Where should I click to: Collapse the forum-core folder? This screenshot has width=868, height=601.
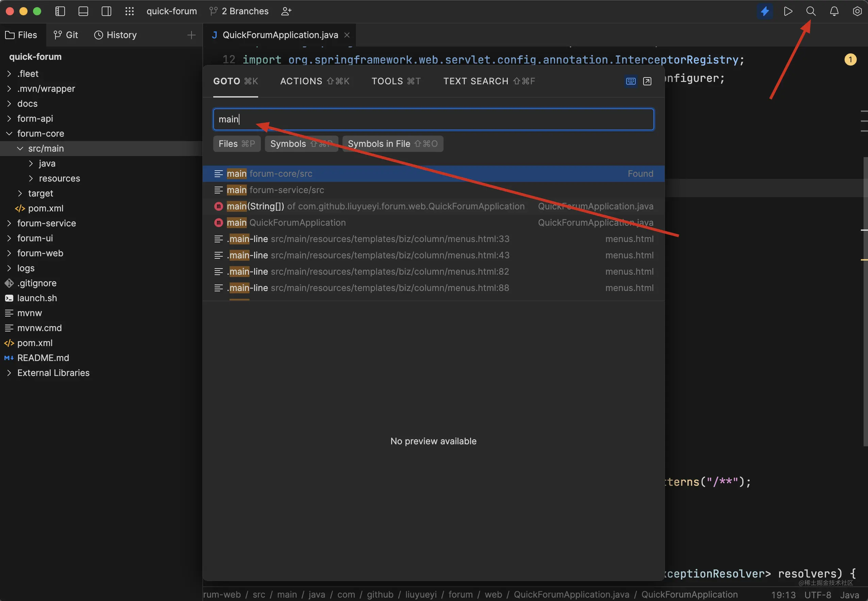click(x=9, y=134)
